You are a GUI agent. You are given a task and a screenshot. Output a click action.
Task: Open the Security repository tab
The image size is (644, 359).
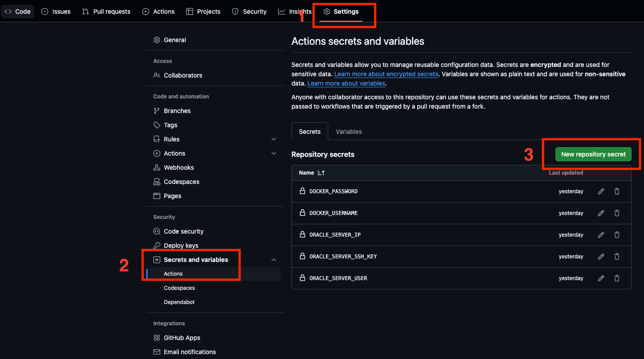point(249,12)
